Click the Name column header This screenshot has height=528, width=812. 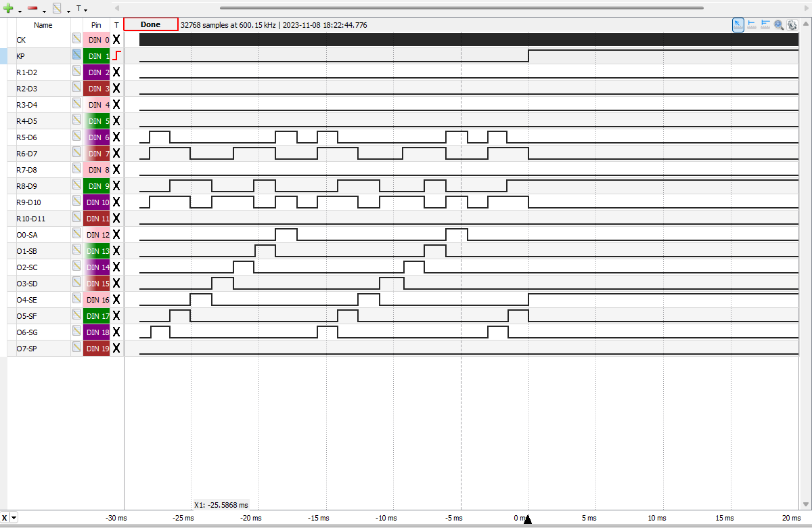43,25
